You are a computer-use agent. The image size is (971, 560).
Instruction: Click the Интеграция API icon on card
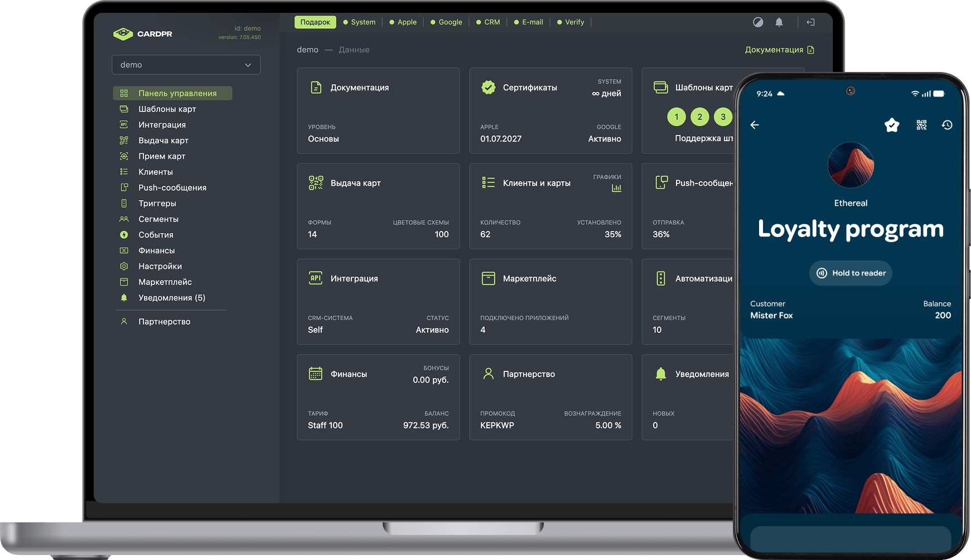point(316,278)
